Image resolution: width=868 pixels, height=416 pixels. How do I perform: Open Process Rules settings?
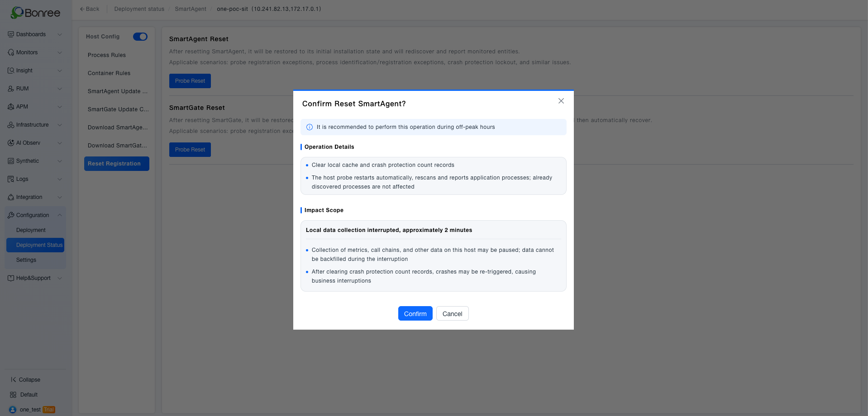pyautogui.click(x=117, y=55)
